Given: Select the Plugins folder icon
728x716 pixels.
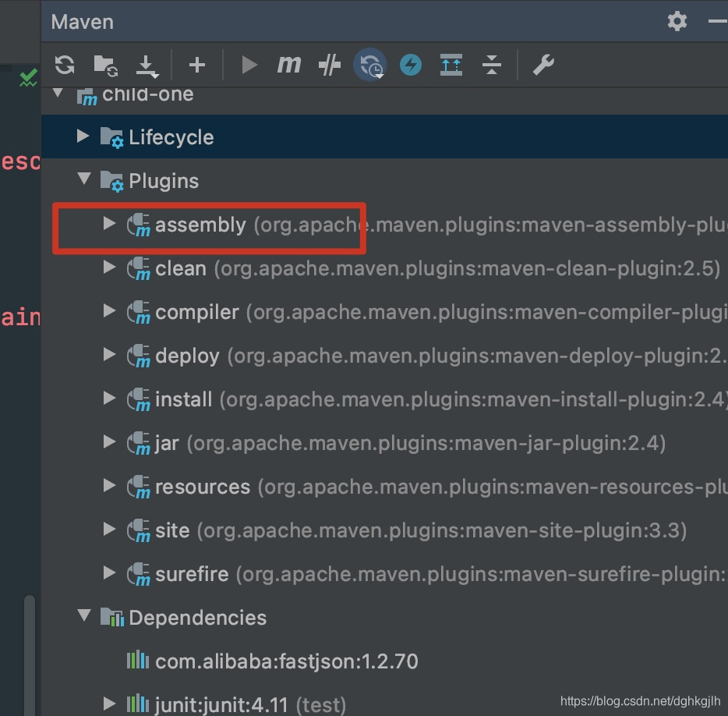Looking at the screenshot, I should point(112,181).
